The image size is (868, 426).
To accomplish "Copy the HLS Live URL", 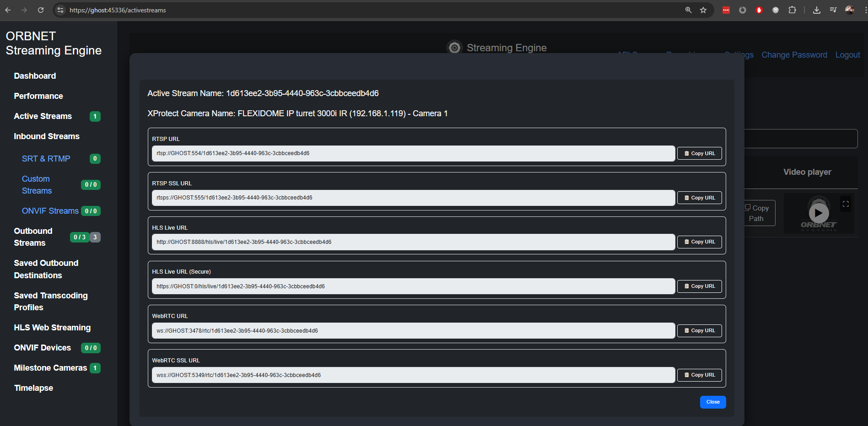I will 699,242.
